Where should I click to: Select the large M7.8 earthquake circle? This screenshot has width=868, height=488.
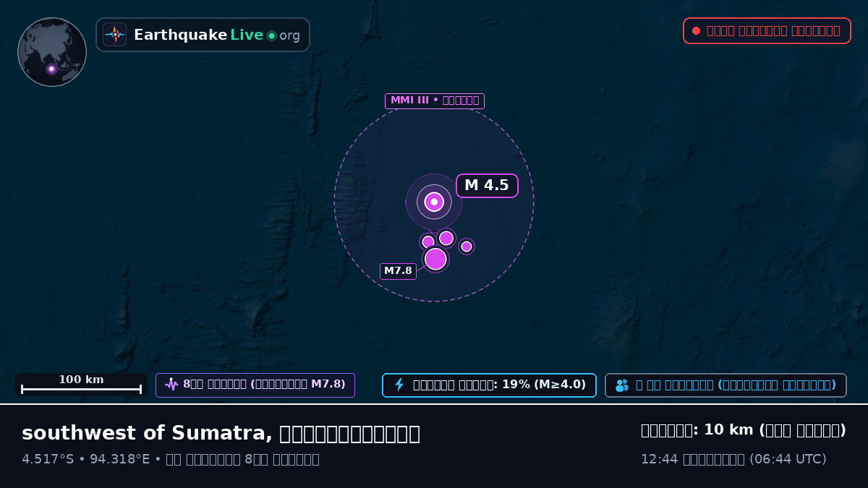pos(435,259)
